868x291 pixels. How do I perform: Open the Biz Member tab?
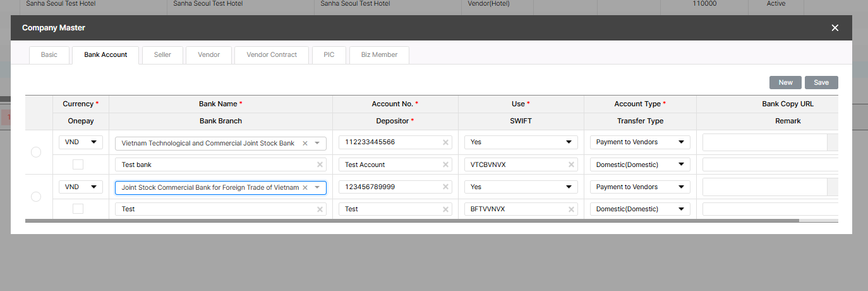coord(379,55)
